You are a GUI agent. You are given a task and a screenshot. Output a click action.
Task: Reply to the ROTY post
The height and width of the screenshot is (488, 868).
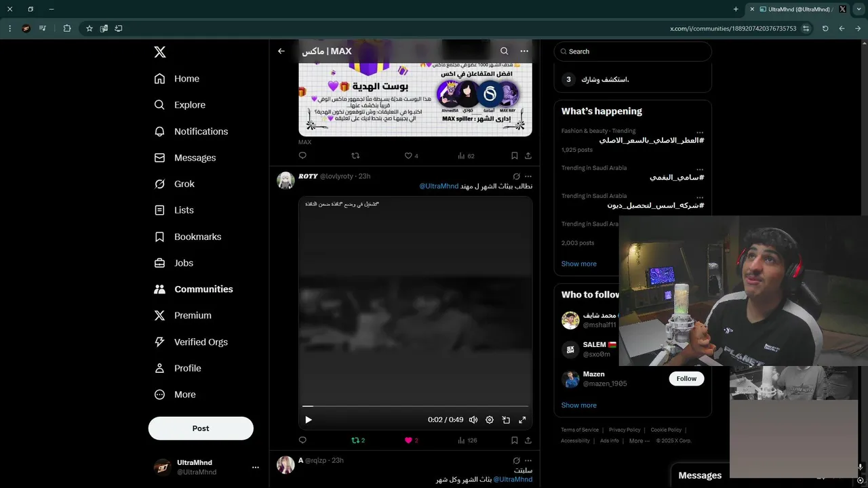point(302,440)
